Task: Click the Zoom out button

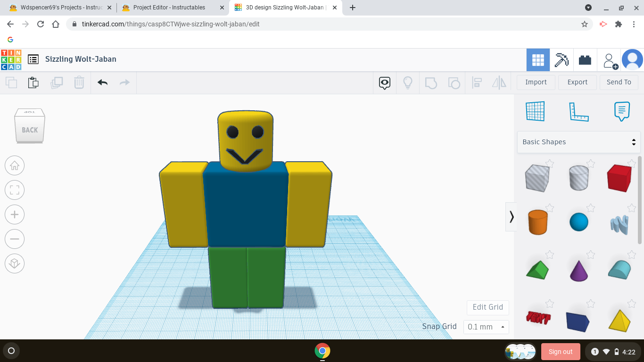Action: coord(15,239)
